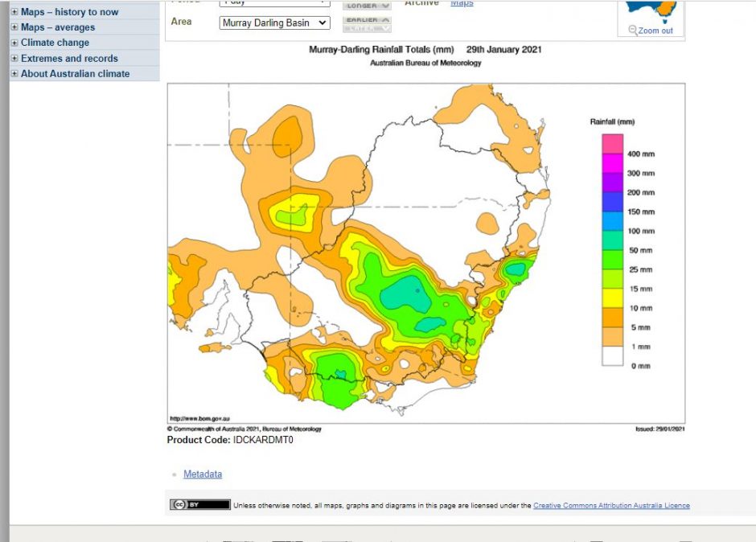Pick the dark blue swatch between 150 and 200 mm
The width and height of the screenshot is (756, 542).
(612, 202)
